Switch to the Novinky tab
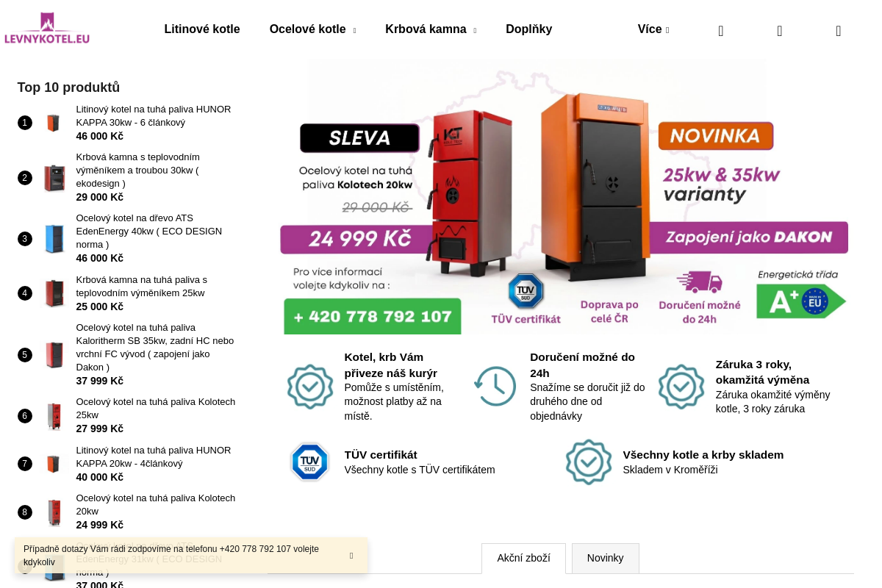This screenshot has width=882, height=588. pyautogui.click(x=606, y=559)
